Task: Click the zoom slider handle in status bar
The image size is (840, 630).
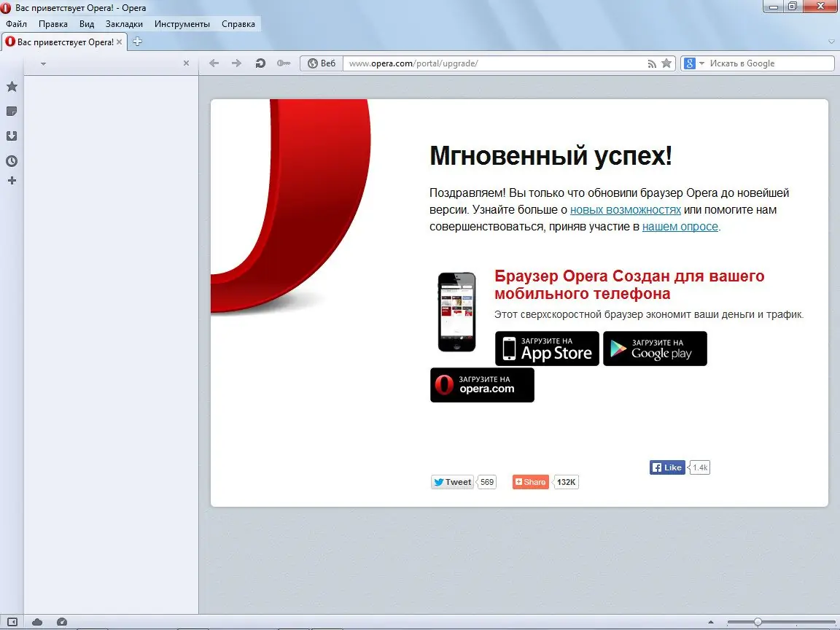Action: pyautogui.click(x=758, y=622)
